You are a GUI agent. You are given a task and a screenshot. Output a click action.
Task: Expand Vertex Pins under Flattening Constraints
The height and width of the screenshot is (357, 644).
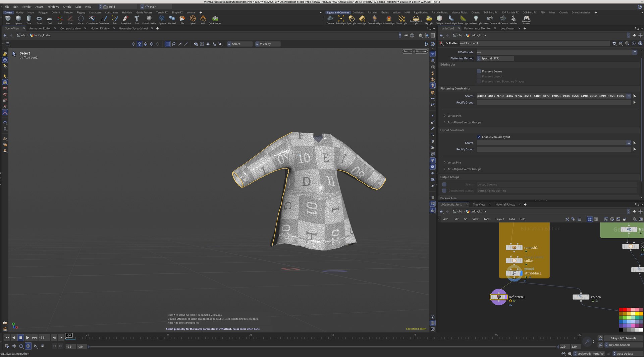pos(454,116)
